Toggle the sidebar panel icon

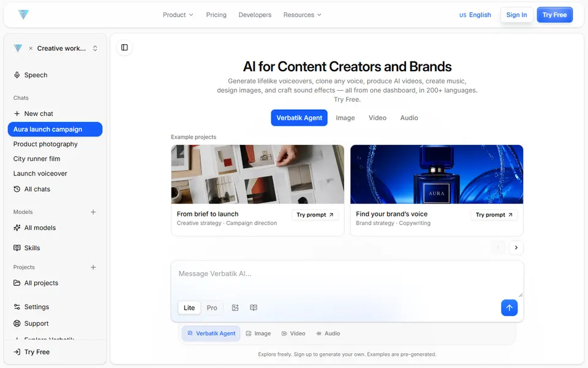(x=124, y=48)
